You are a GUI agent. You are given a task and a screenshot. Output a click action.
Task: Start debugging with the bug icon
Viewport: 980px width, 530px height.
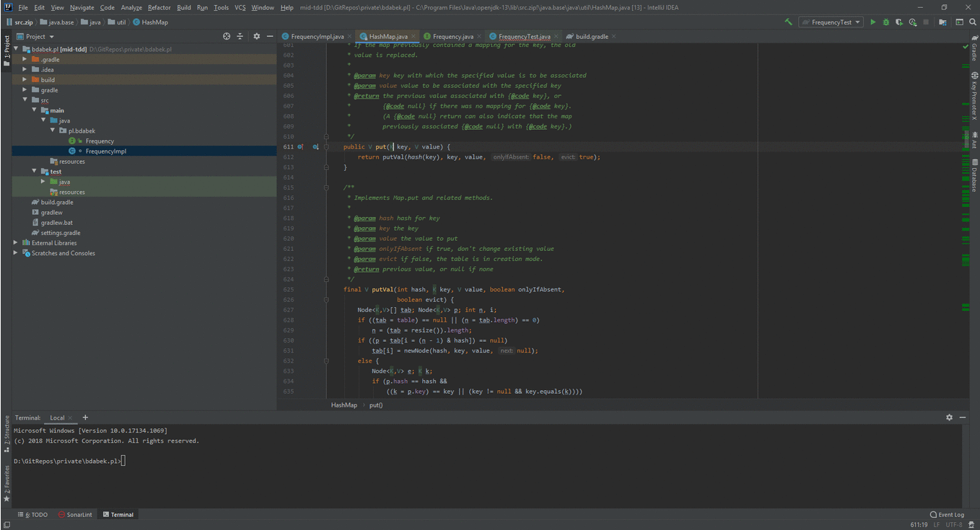click(x=886, y=22)
